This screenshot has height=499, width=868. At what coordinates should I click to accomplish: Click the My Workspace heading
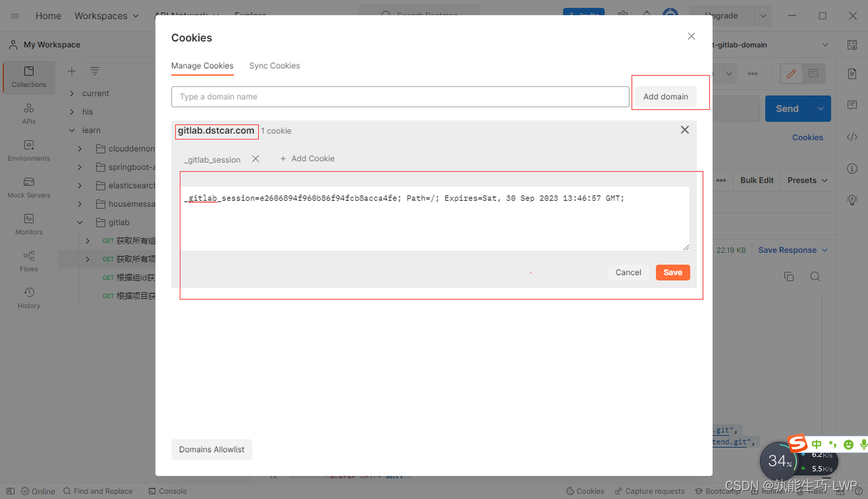click(x=52, y=45)
